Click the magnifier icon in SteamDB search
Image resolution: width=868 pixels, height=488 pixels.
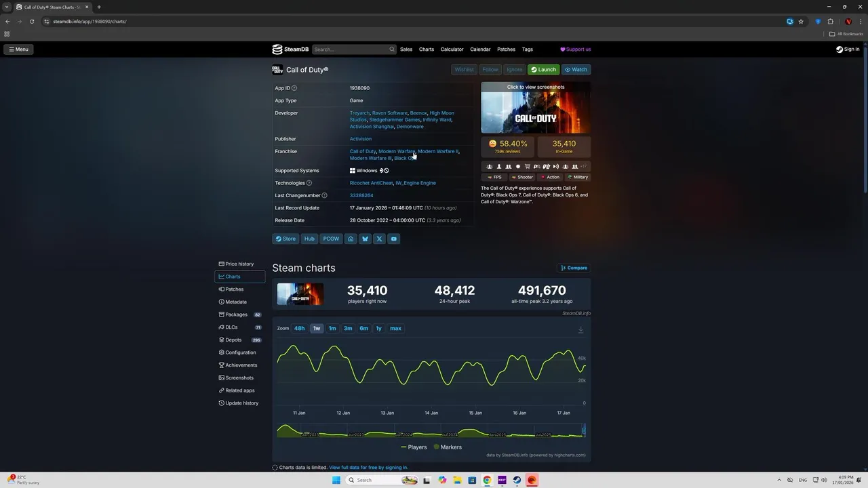pos(391,49)
